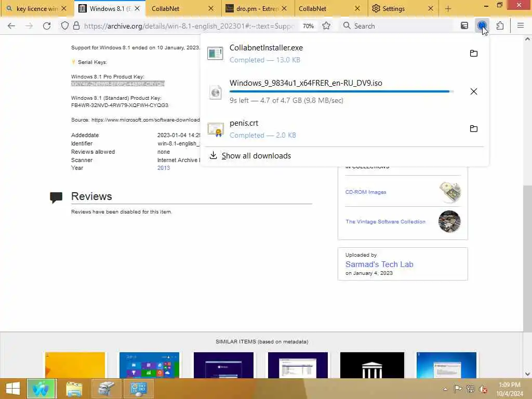Screen dimensions: 532x399
Task: Click the Vintage Software Collection thumbnail
Action: coord(449,221)
